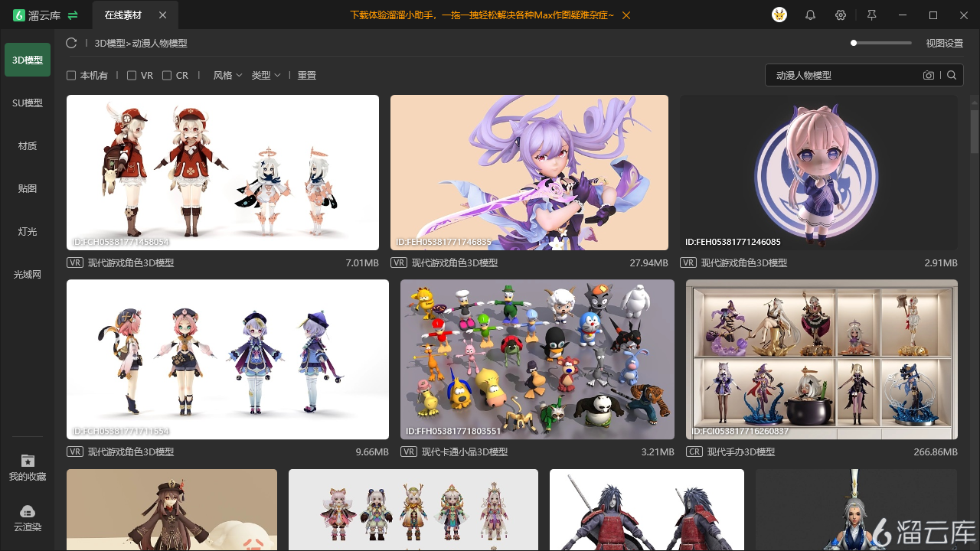The width and height of the screenshot is (980, 551).
Task: Enable the CR filter checkbox
Action: (x=167, y=75)
